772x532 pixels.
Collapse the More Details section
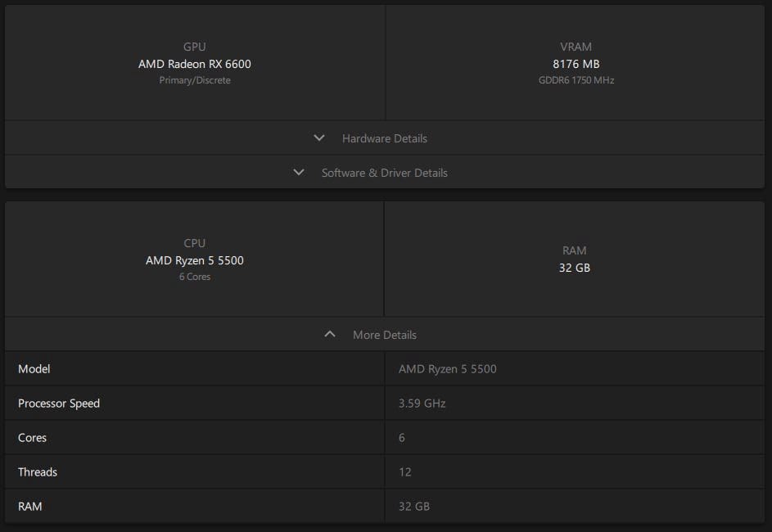pyautogui.click(x=384, y=335)
